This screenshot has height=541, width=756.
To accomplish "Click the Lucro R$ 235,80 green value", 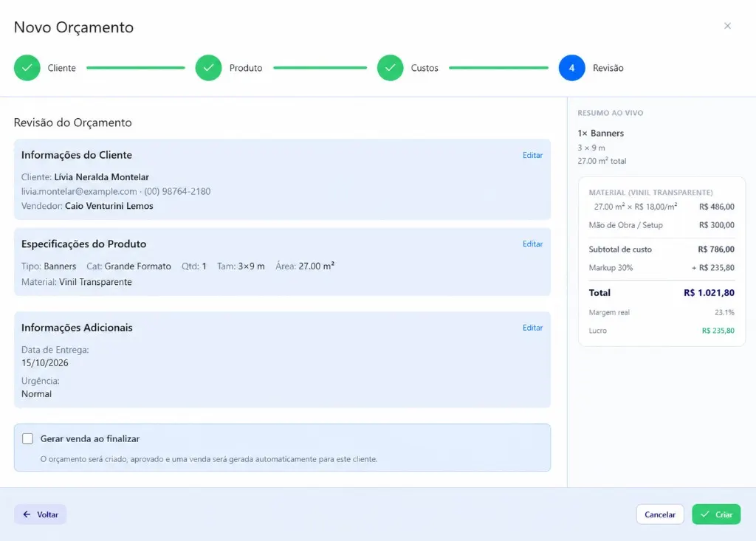I will tap(718, 331).
